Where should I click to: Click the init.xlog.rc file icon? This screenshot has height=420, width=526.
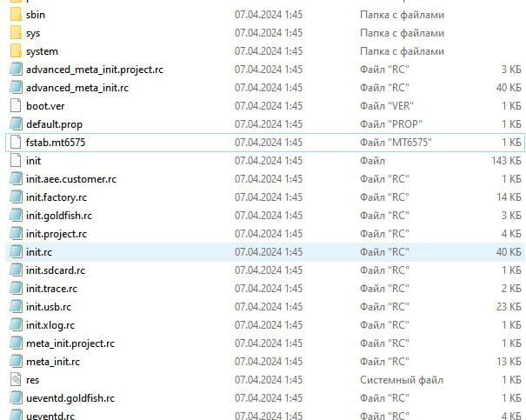16,324
